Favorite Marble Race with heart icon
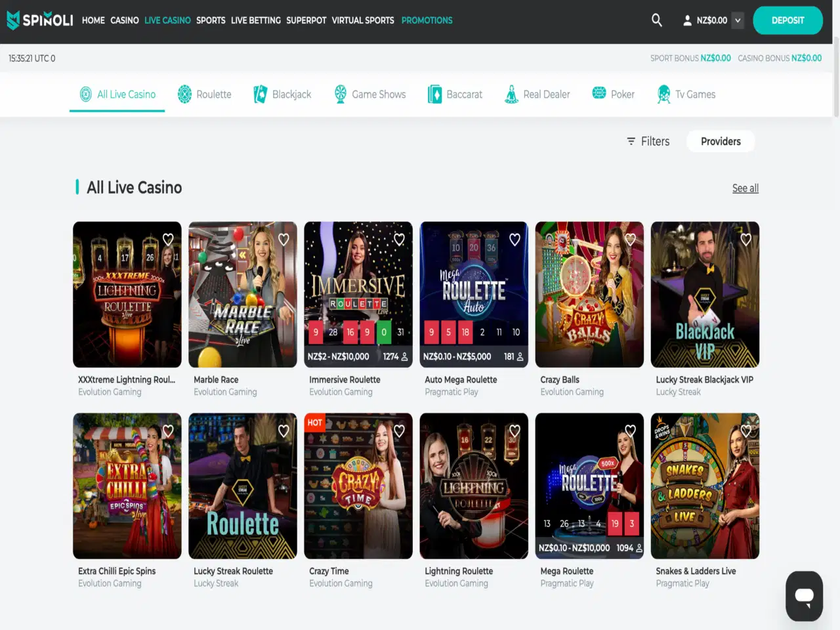Viewport: 840px width, 630px height. pyautogui.click(x=283, y=240)
